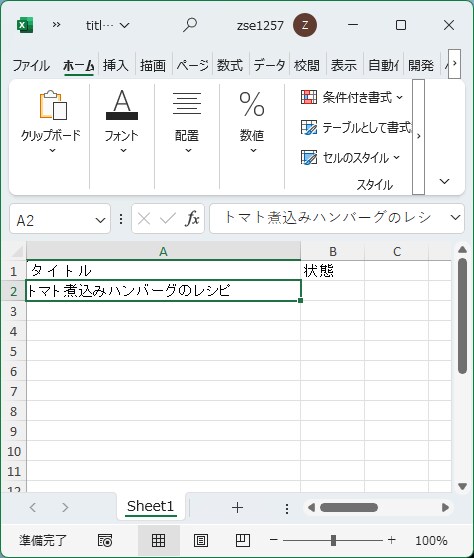Image resolution: width=474 pixels, height=558 pixels.
Task: Open the 自動化 tab
Action: click(x=383, y=65)
